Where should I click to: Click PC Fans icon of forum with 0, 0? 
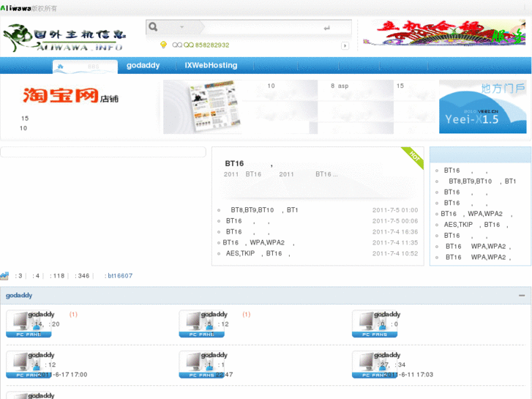[375, 324]
